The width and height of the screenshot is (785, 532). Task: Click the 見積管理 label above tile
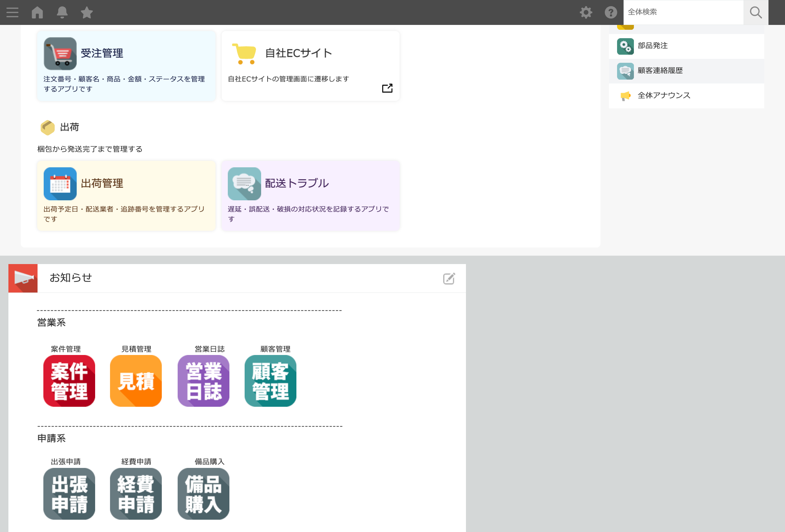coord(137,349)
